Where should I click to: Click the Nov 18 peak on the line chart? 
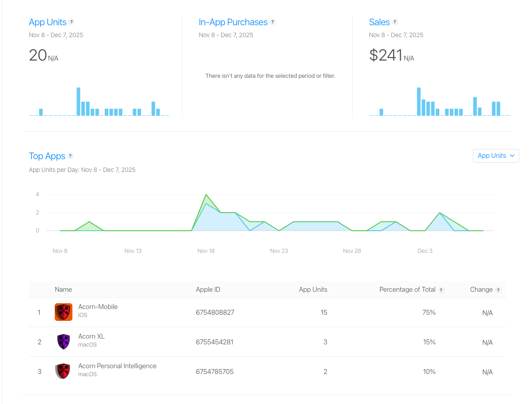point(206,194)
